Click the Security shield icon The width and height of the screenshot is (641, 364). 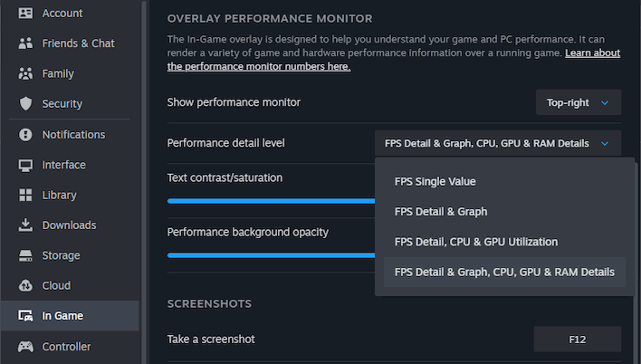[25, 104]
